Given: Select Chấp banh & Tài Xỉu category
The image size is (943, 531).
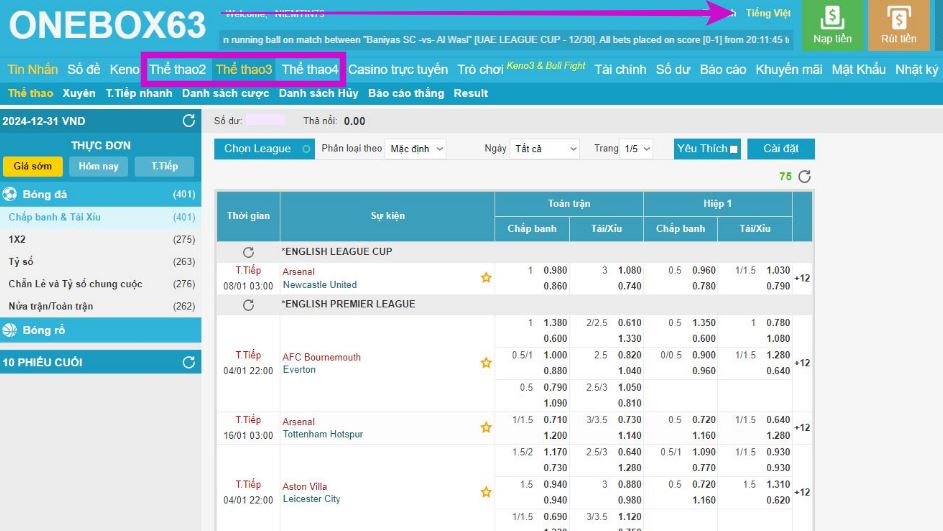Looking at the screenshot, I should [100, 217].
